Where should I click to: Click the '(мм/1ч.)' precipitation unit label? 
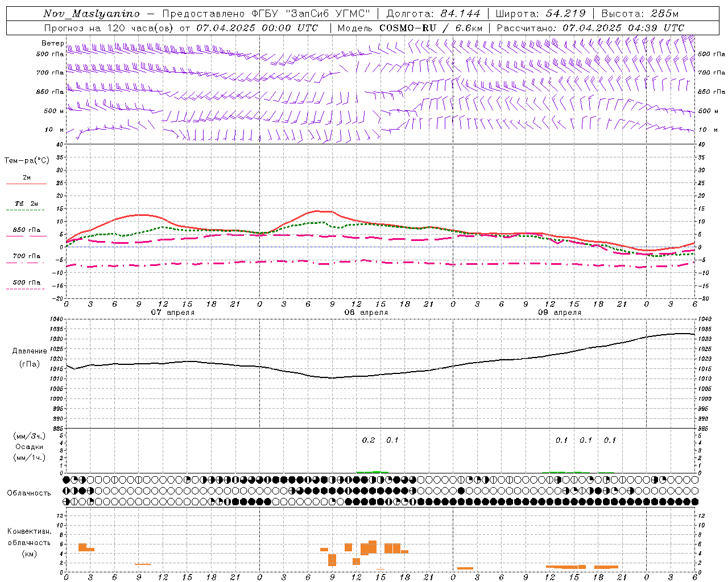point(30,458)
